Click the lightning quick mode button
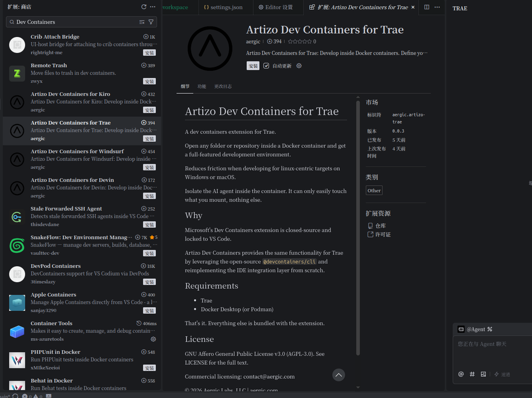The width and height of the screenshot is (532, 398). click(x=502, y=374)
